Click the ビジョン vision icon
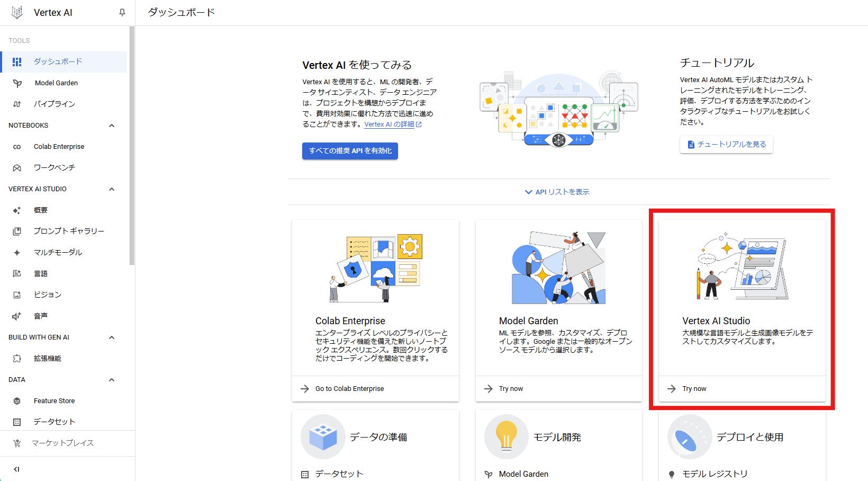The image size is (868, 481). click(x=17, y=295)
